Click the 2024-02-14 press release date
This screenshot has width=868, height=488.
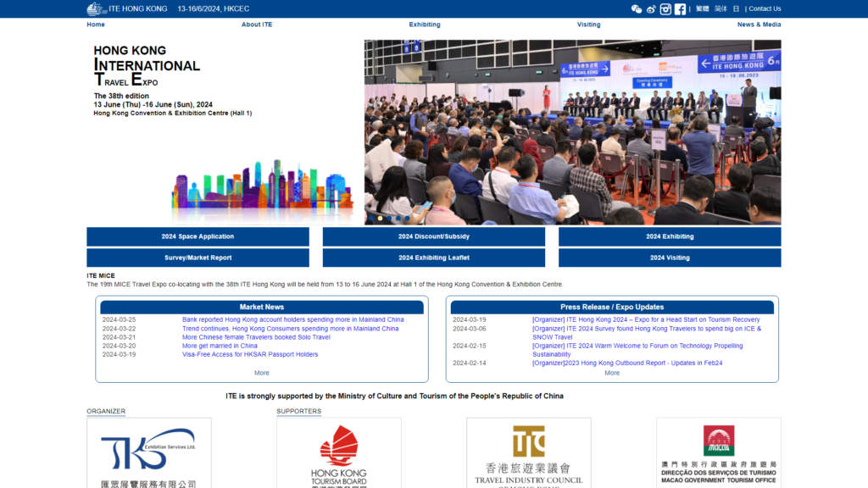pyautogui.click(x=469, y=363)
